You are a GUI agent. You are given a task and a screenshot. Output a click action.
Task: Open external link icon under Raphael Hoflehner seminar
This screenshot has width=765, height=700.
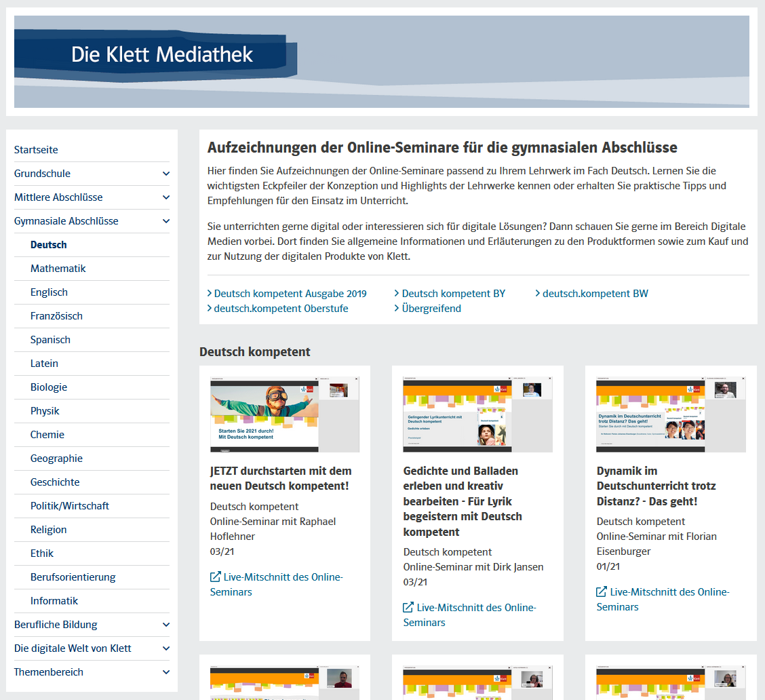pyautogui.click(x=215, y=577)
